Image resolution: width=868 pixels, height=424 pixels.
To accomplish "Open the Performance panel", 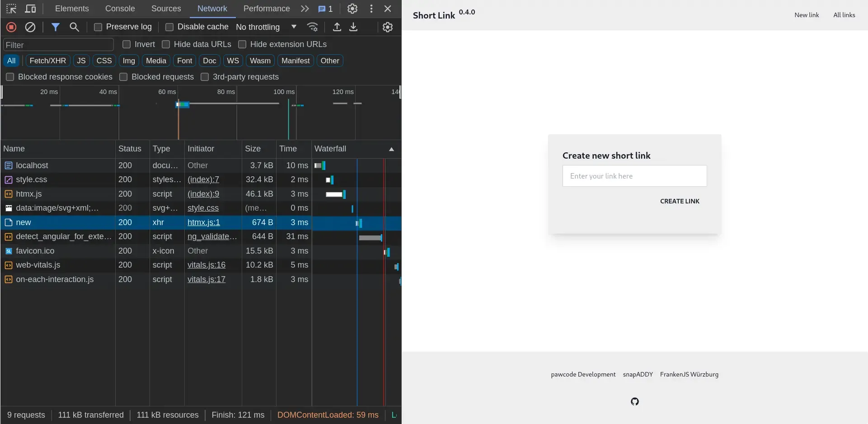I will (x=266, y=9).
